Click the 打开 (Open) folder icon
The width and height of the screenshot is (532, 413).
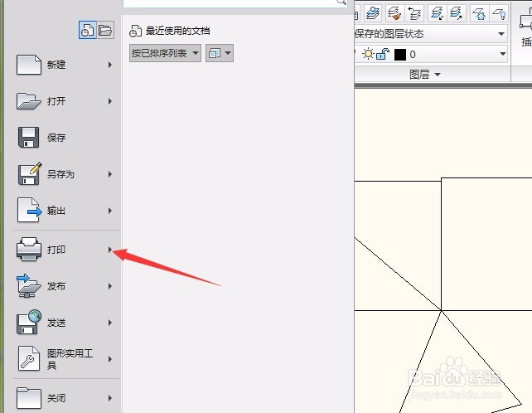28,101
